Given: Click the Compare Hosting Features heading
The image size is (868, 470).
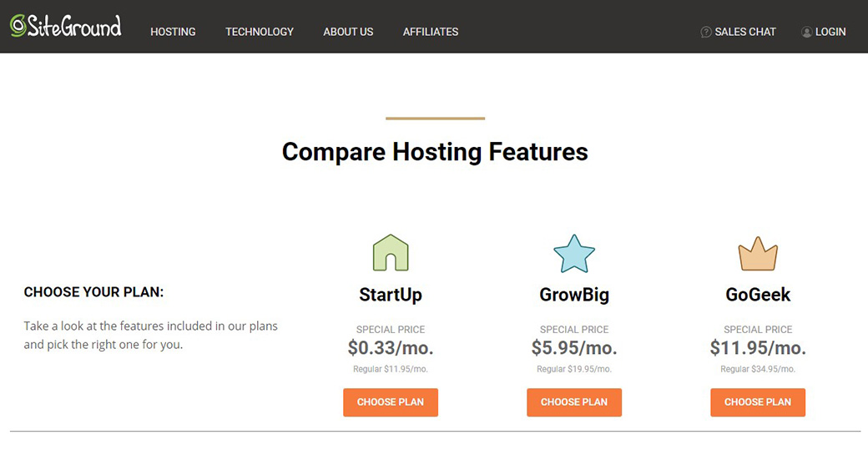Looking at the screenshot, I should tap(435, 152).
